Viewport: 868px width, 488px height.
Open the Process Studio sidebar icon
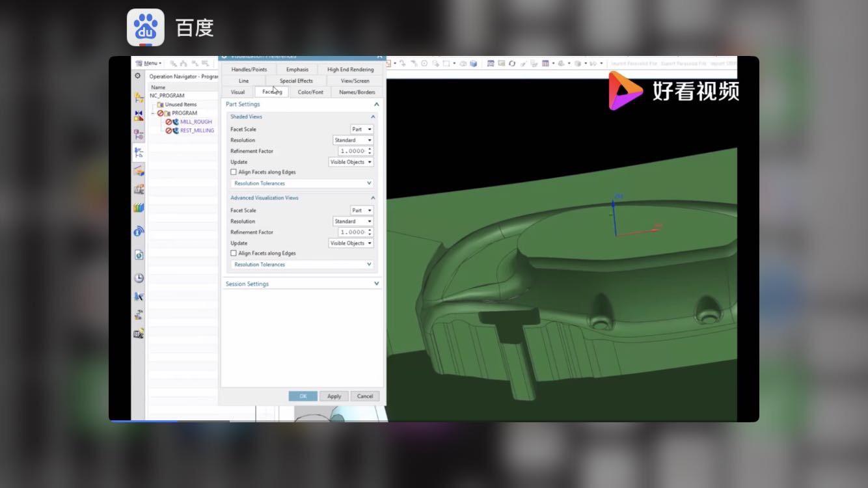pos(139,296)
